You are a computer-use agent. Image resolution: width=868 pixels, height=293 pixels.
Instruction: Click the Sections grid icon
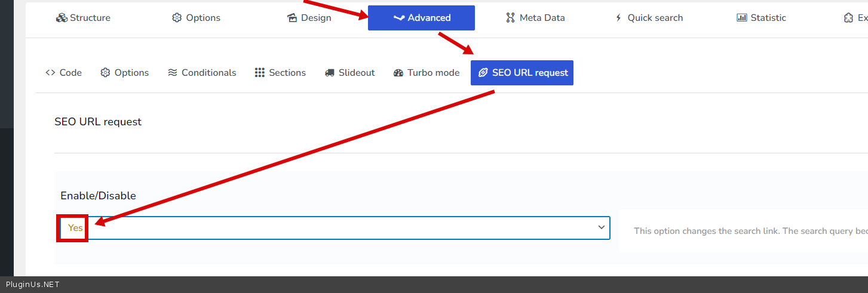[x=259, y=73]
